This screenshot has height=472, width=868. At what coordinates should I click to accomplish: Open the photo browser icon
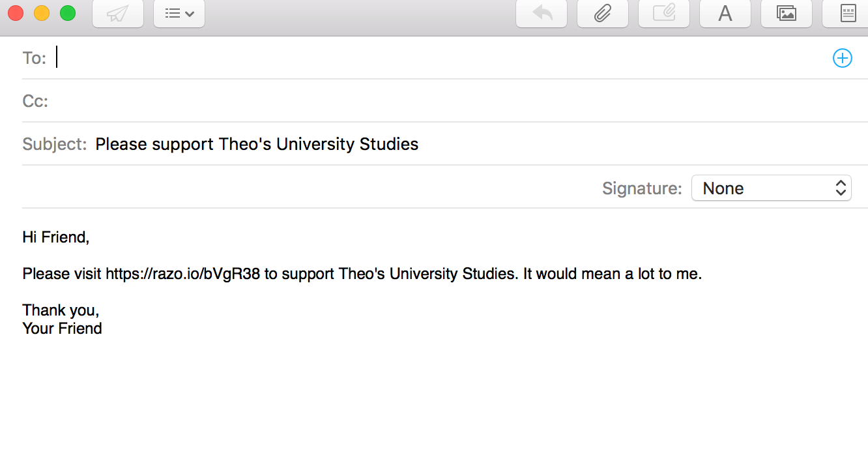tap(787, 14)
